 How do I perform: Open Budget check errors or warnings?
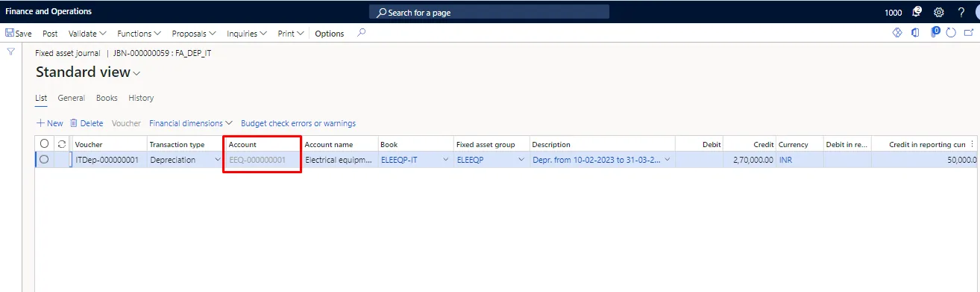(298, 123)
